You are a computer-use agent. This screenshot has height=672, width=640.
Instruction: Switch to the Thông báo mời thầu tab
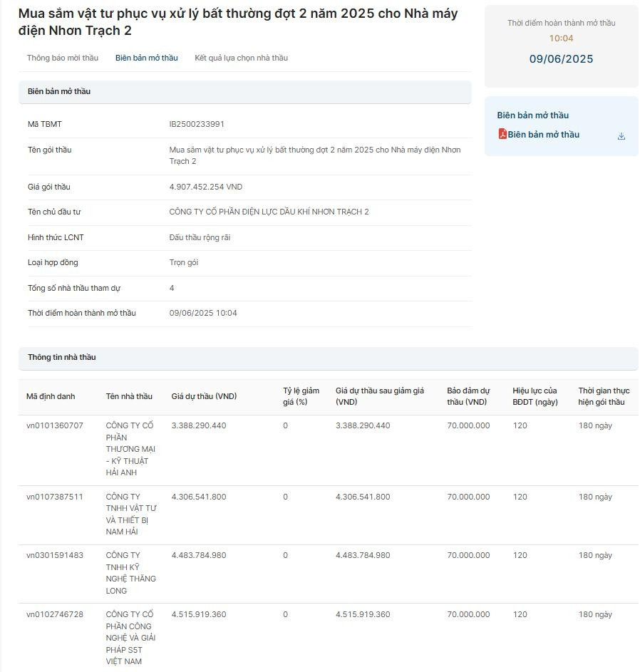tap(63, 58)
